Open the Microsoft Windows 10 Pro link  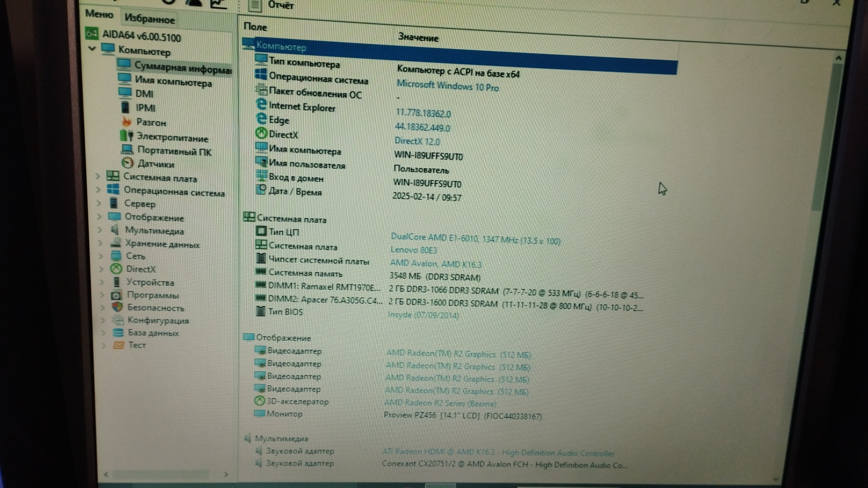[448, 85]
